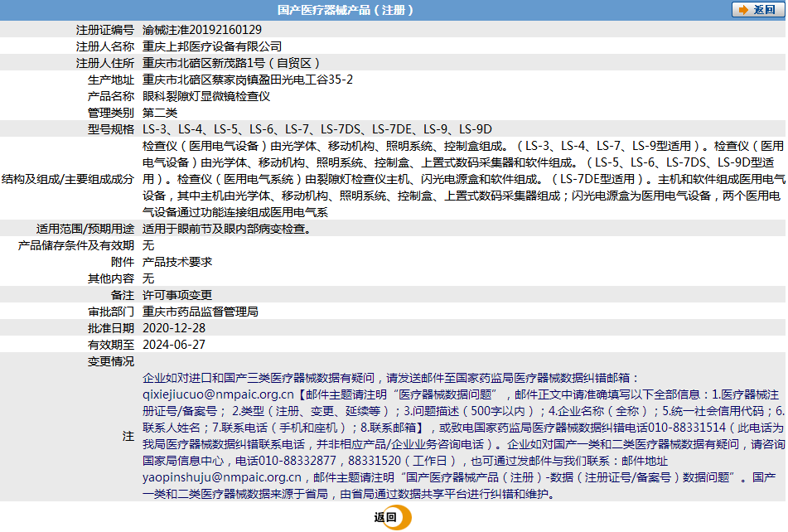788x532 pixels.
Task: Click the yaopinshuju@nmpaic.org.cn email address
Action: click(222, 477)
